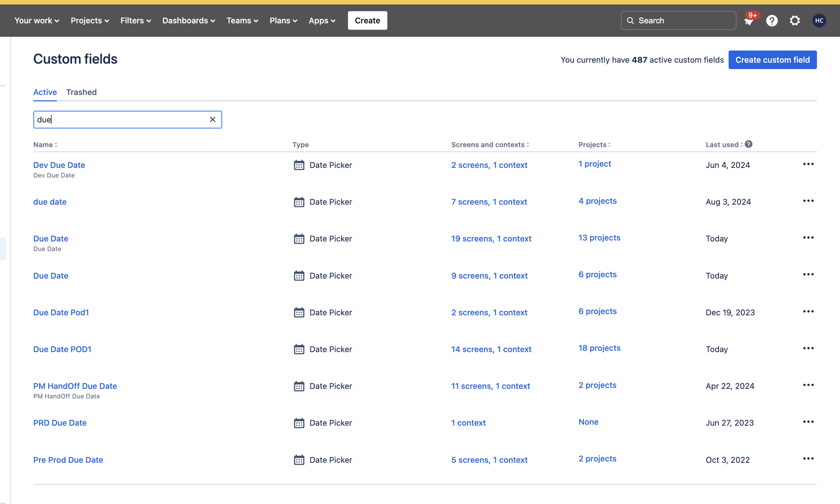Screen dimensions: 840x504
Task: Switch to the Trashed tab
Action: pyautogui.click(x=81, y=92)
